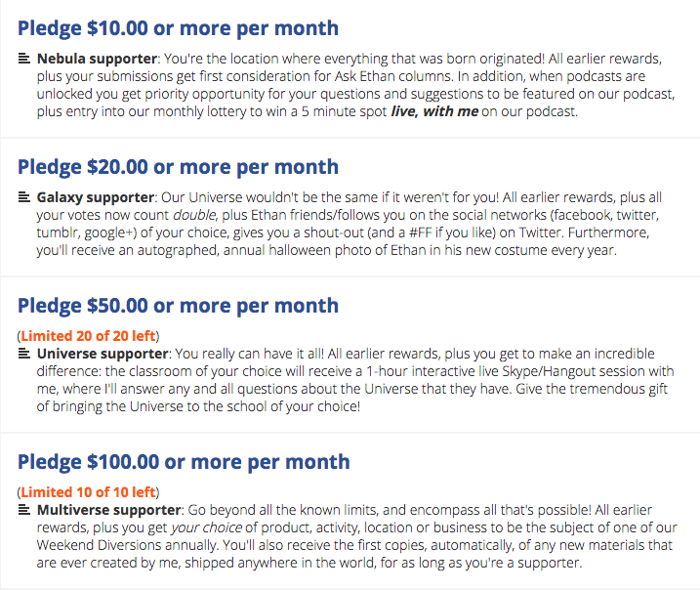Screen dimensions: 700x590
Task: Click the "Limited 20 of 20 left" label
Action: [x=87, y=336]
